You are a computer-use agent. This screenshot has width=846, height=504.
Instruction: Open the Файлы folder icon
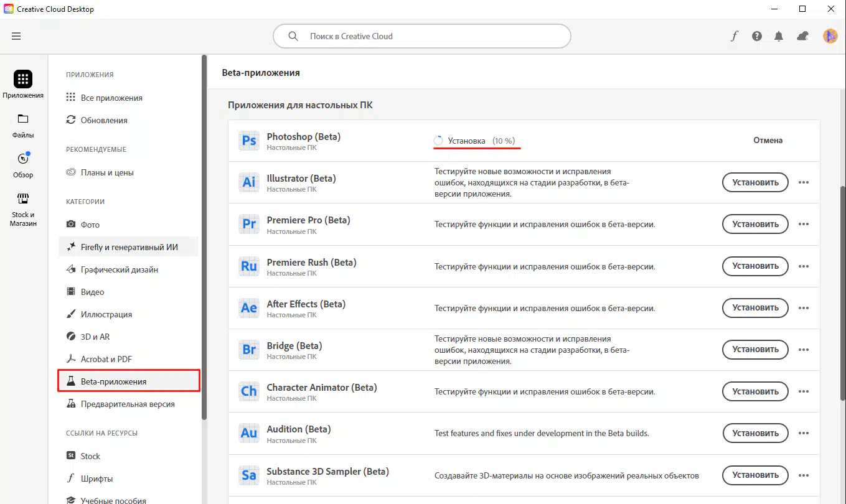[23, 119]
